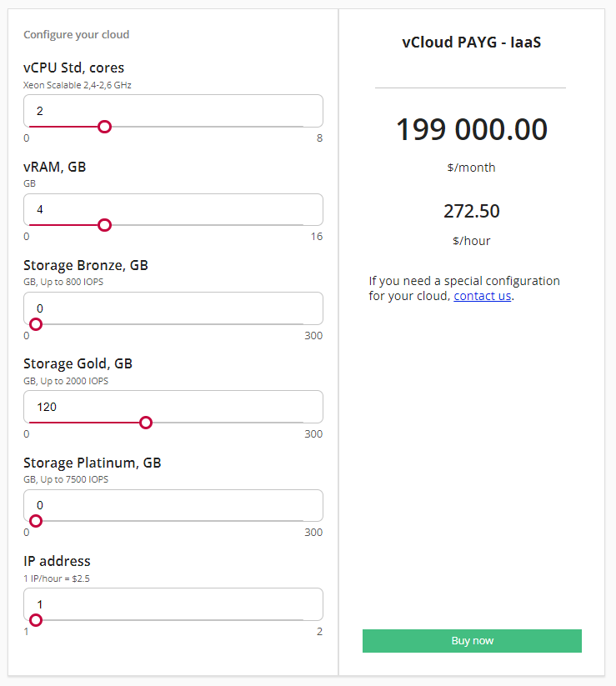
Task: Click the Storage Platinum value input
Action: click(x=173, y=504)
